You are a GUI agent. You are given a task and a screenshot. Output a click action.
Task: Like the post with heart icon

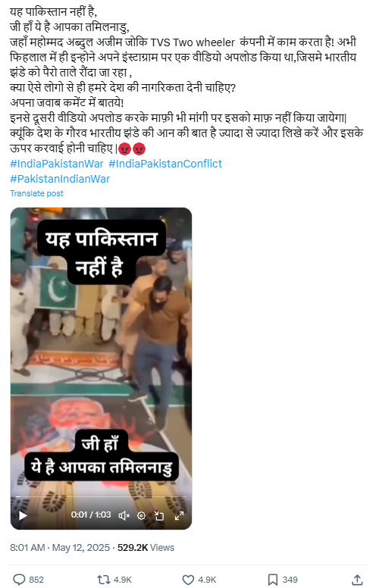pos(188,580)
